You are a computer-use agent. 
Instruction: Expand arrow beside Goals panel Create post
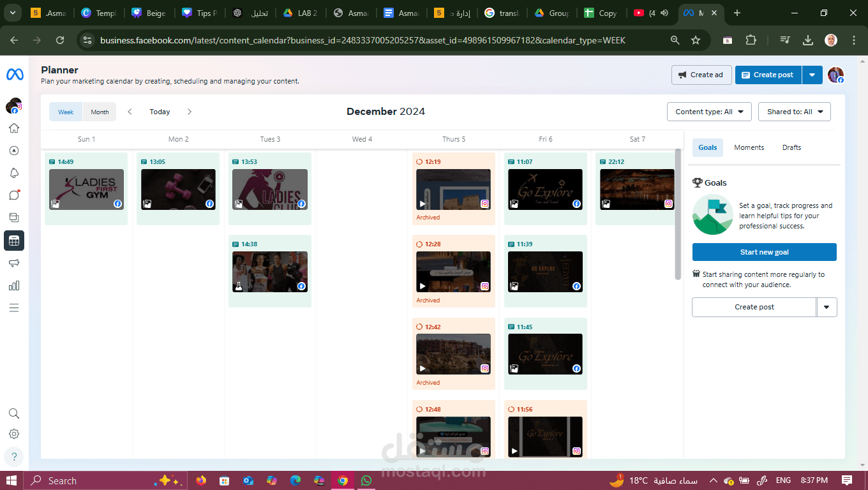(827, 307)
